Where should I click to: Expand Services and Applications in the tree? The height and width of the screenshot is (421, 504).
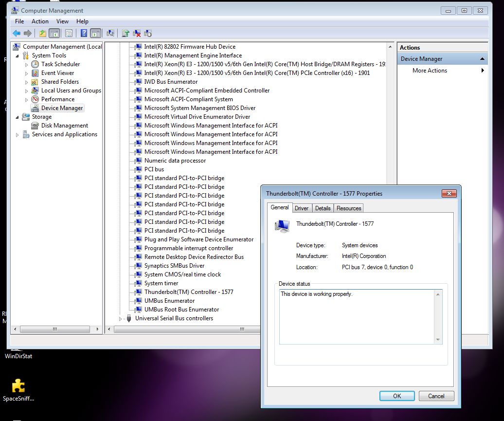[x=18, y=134]
